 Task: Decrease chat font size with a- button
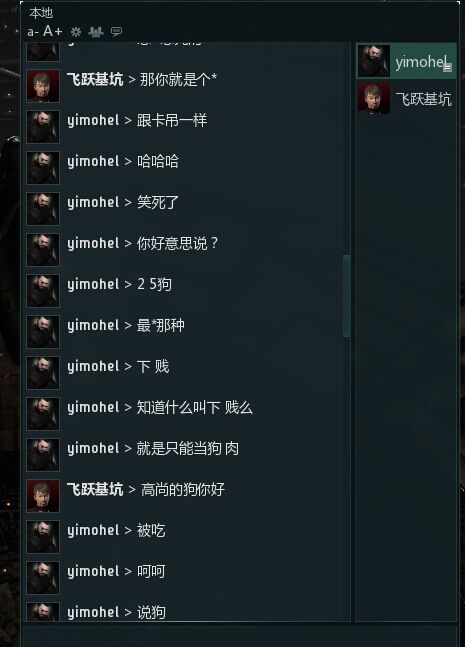(x=33, y=32)
